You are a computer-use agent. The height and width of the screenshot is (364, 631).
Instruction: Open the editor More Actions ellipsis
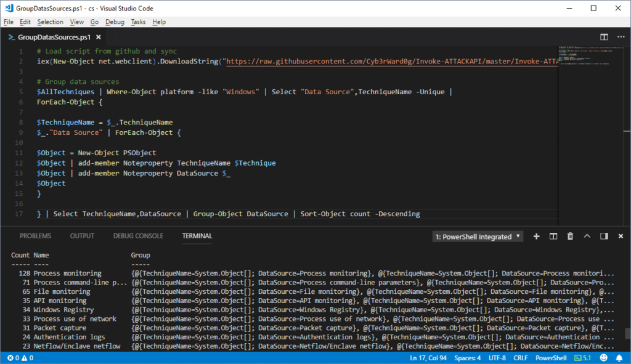[620, 37]
